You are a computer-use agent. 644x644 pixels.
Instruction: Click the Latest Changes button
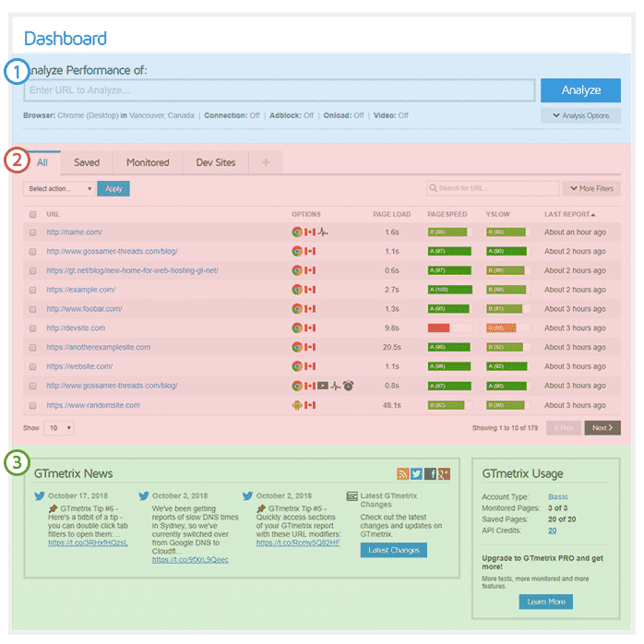(x=393, y=550)
